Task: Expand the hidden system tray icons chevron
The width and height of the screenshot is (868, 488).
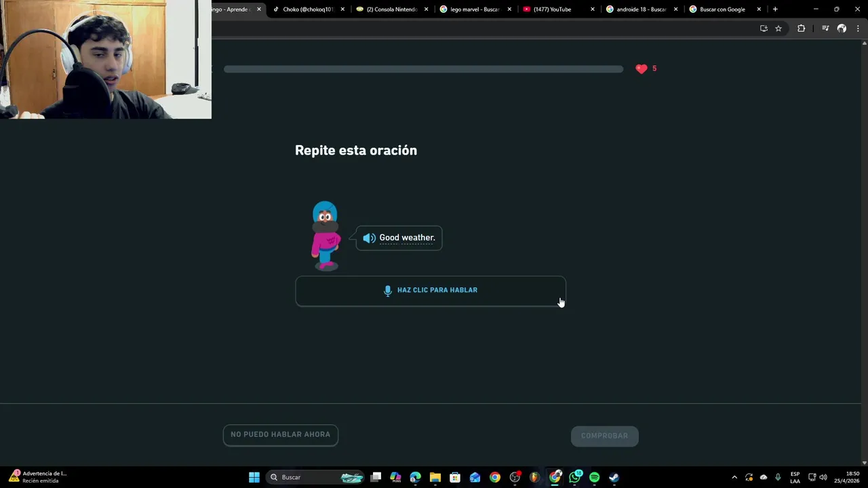Action: [x=734, y=477]
